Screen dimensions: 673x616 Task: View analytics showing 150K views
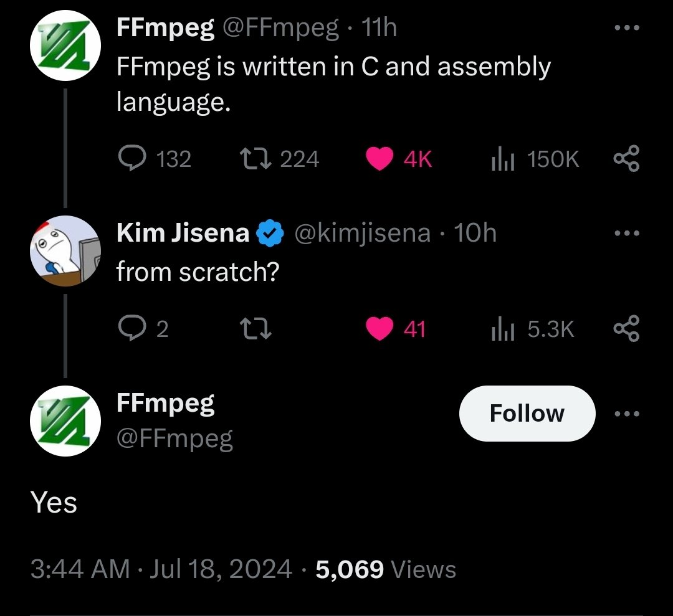point(535,159)
